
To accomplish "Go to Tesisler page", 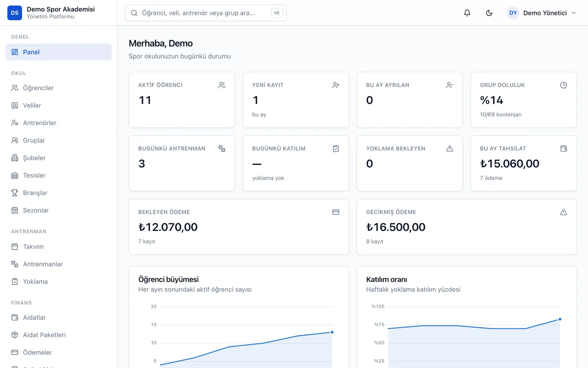I will coord(59,175).
